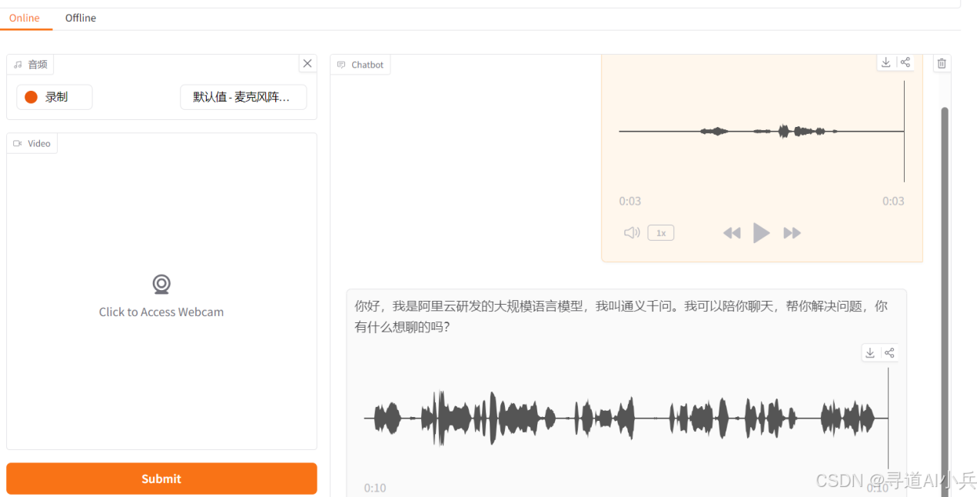Image resolution: width=980 pixels, height=497 pixels.
Task: Click the webcam icon to access camera
Action: pyautogui.click(x=161, y=285)
